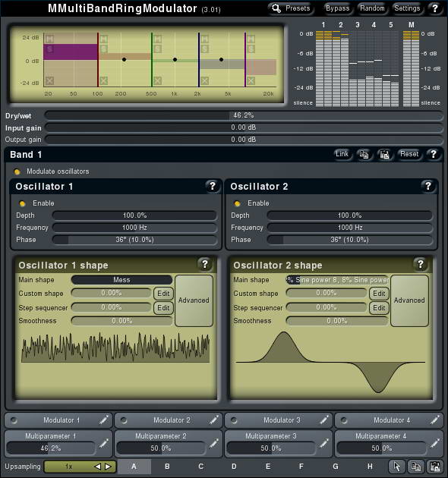
Task: Click Edit next to Oscillator 2 Step sequencer
Action: point(379,308)
